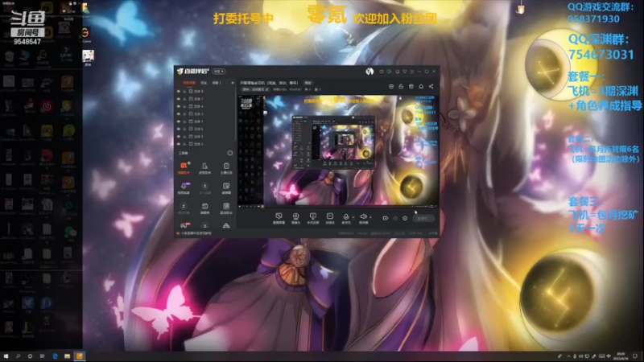Image resolution: width=644 pixels, height=362 pixels.
Task: Switch to the second scene tab
Action: 204,83
